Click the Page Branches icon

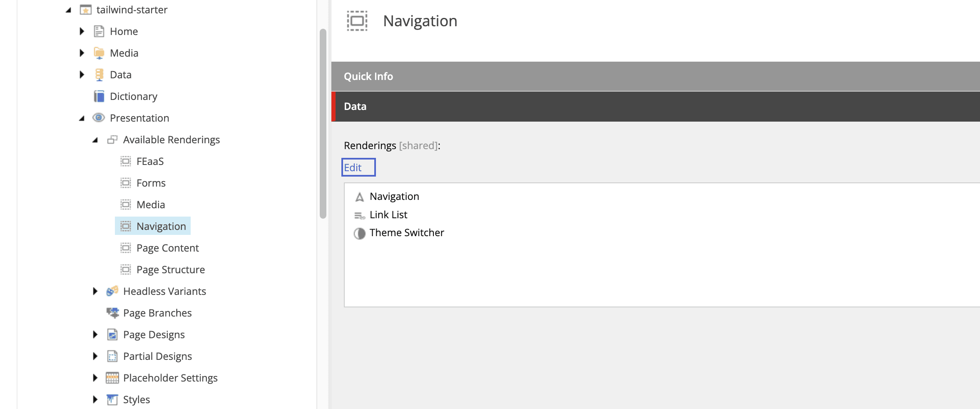pyautogui.click(x=112, y=313)
